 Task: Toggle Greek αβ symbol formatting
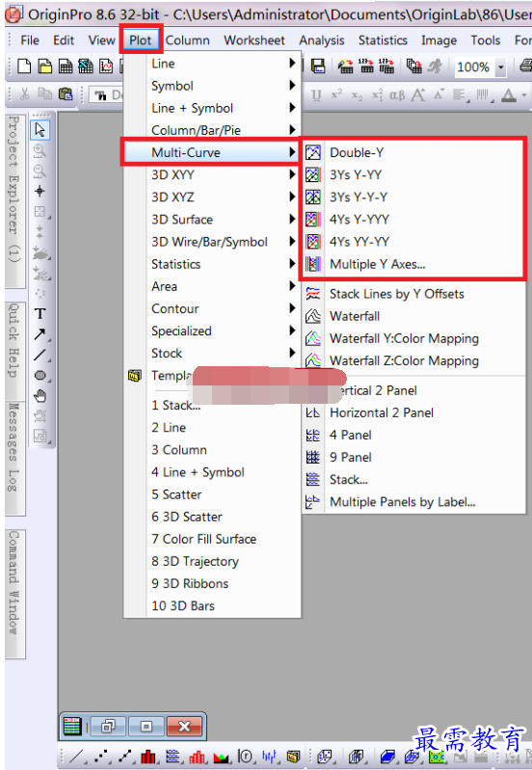coord(397,94)
